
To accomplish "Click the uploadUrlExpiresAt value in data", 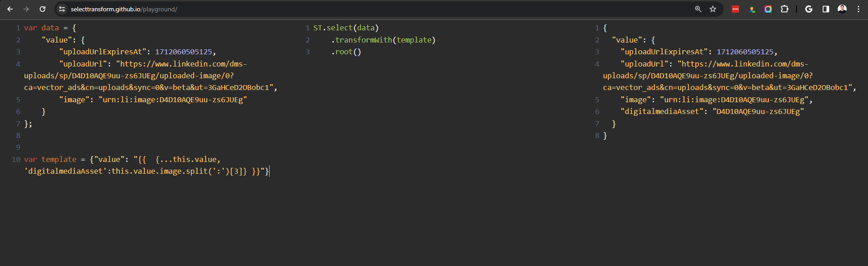I will [183, 52].
